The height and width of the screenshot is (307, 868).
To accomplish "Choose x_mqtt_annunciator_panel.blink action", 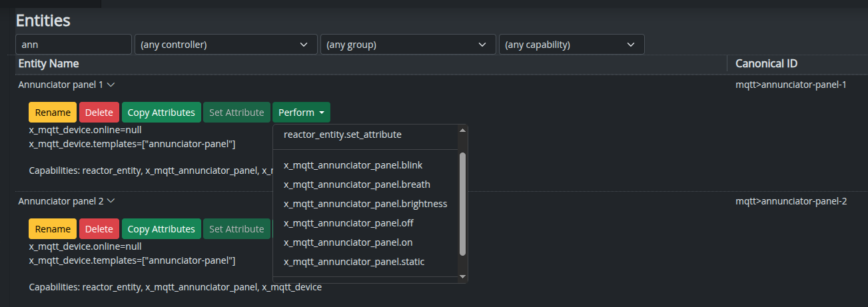I will pyautogui.click(x=352, y=165).
